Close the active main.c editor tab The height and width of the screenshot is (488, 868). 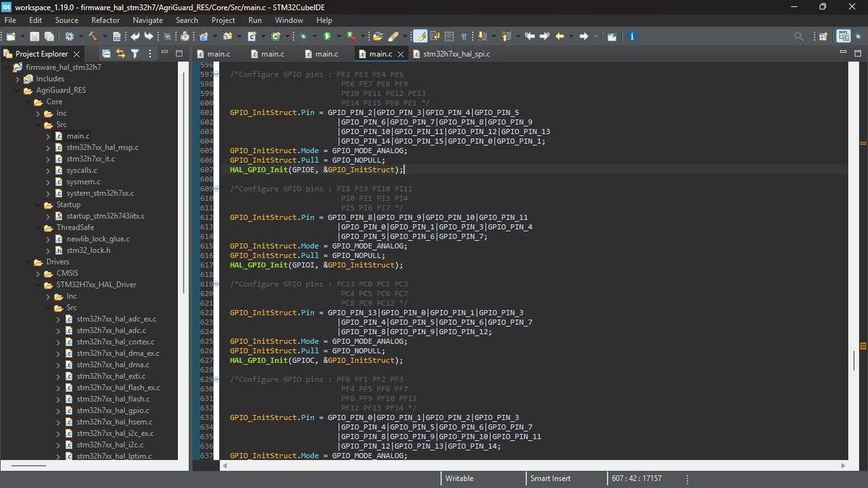click(x=402, y=53)
